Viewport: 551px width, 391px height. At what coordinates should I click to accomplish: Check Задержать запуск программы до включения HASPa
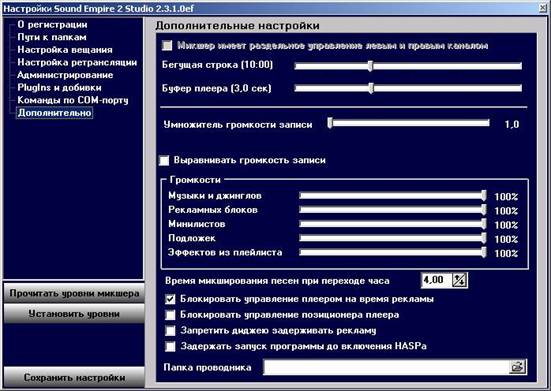[170, 346]
